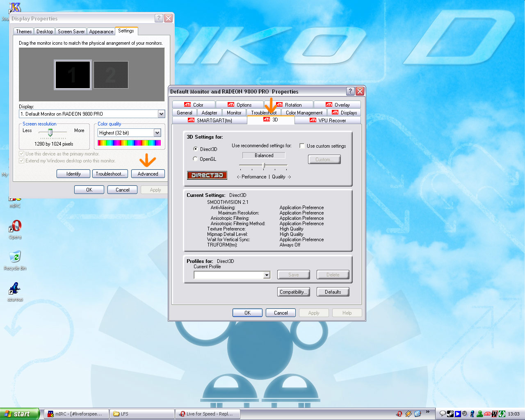
Task: Click the Balanced setting field
Action: 264,155
